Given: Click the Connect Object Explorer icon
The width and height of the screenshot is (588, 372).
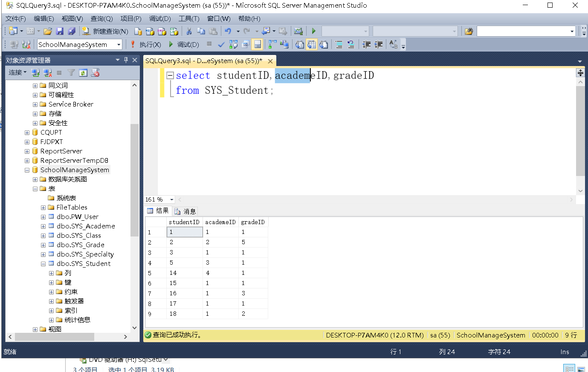Looking at the screenshot, I should click(35, 73).
